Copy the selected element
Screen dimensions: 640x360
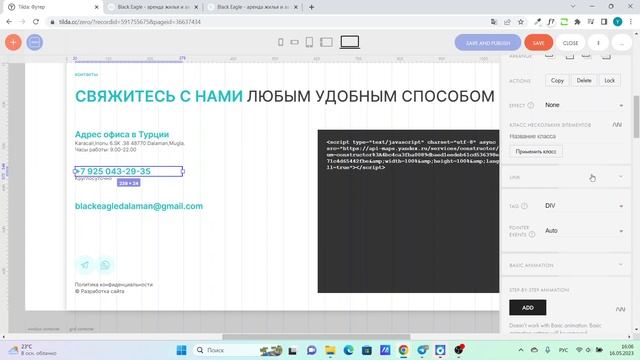point(557,80)
